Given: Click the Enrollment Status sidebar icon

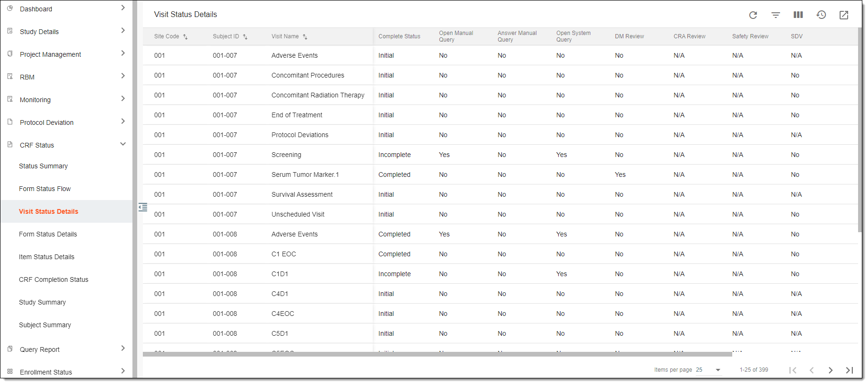Looking at the screenshot, I should pyautogui.click(x=10, y=371).
